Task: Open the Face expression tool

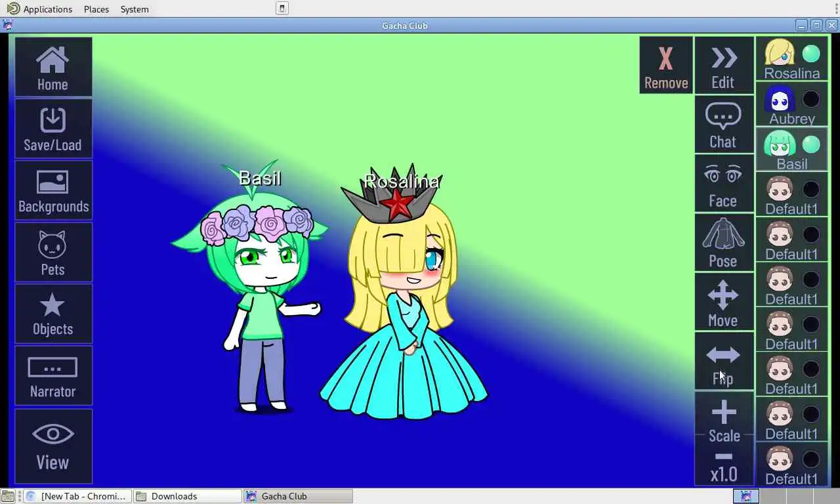Action: coord(724,184)
